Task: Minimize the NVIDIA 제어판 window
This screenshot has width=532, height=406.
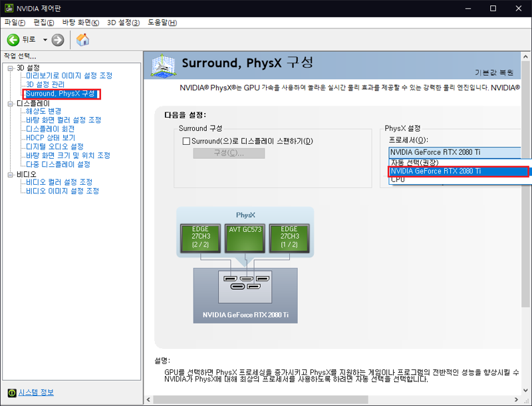Action: point(468,9)
